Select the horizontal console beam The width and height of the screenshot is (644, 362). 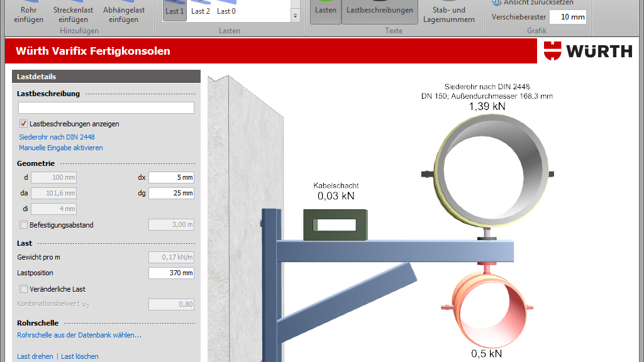point(395,251)
